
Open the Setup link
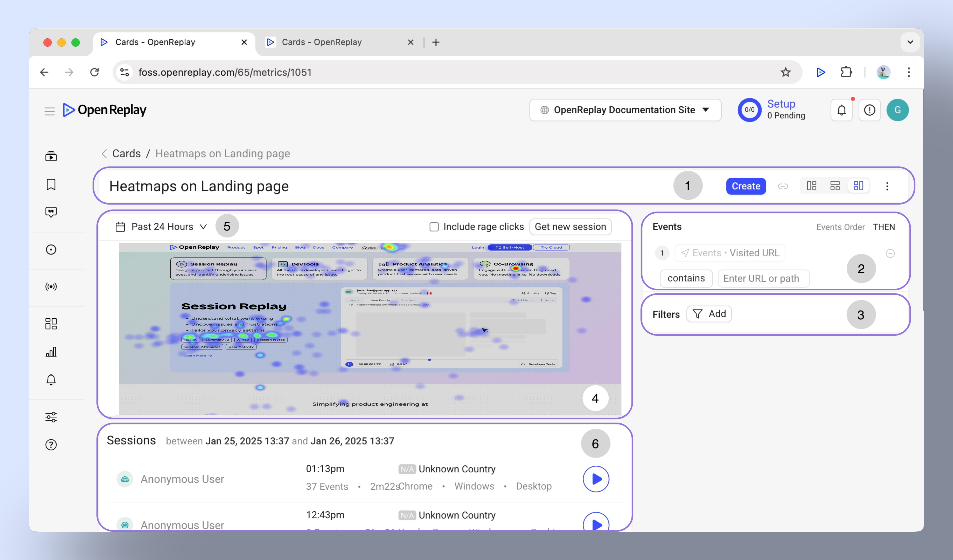point(781,104)
